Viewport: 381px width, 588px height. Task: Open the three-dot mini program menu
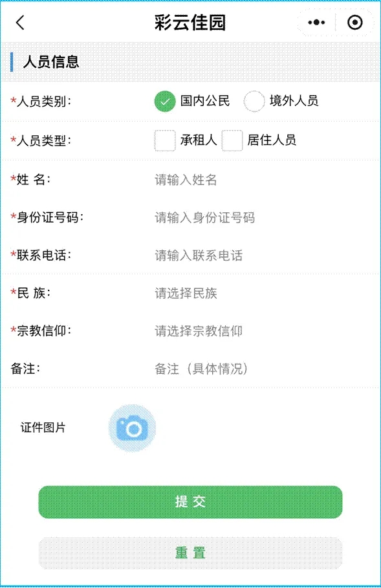point(316,23)
